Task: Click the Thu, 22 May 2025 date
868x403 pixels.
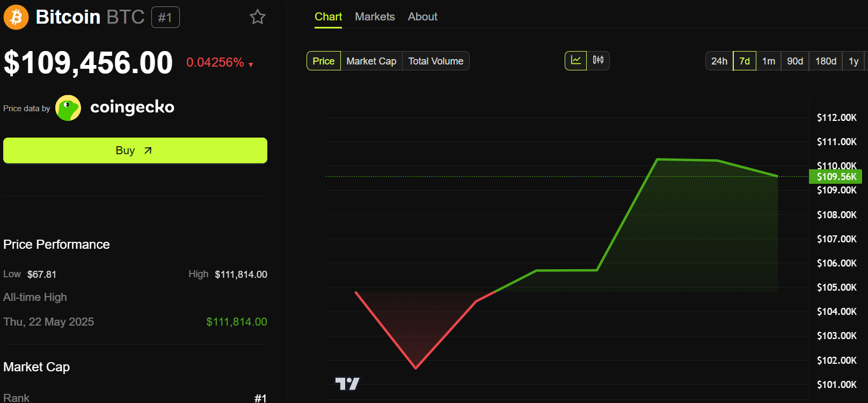Action: (x=48, y=322)
